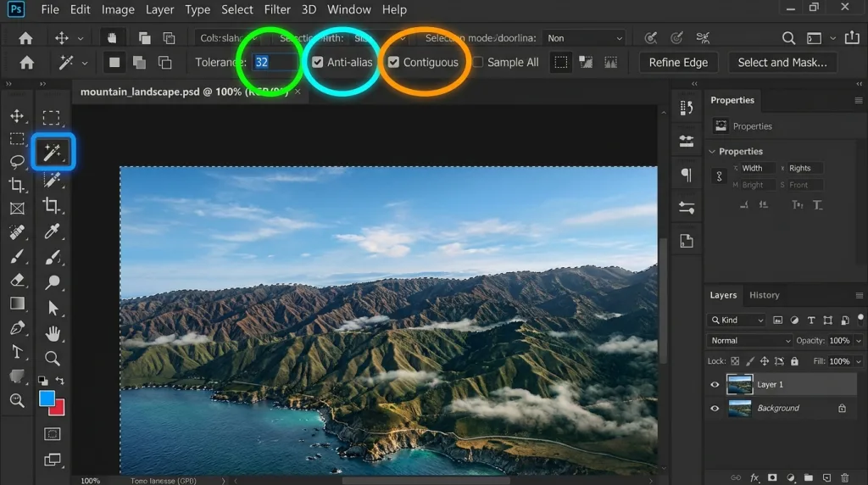
Task: Open Magic Wand tool preset picker arrow
Action: (x=85, y=63)
